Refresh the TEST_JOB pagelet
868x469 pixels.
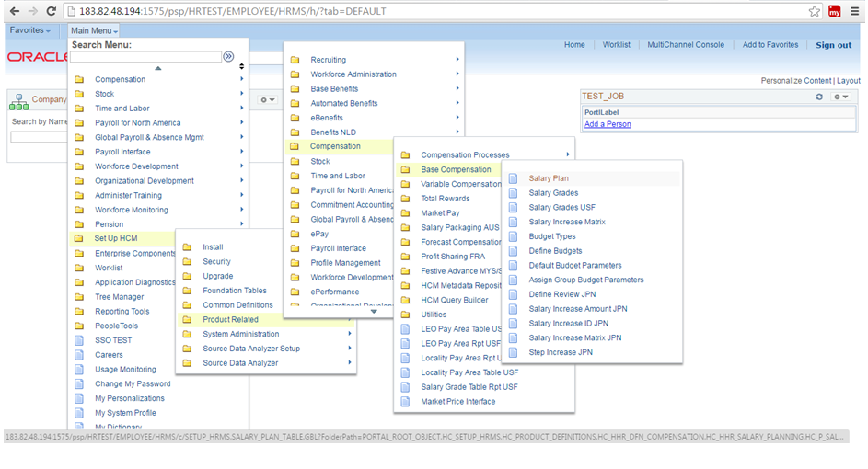pyautogui.click(x=819, y=97)
